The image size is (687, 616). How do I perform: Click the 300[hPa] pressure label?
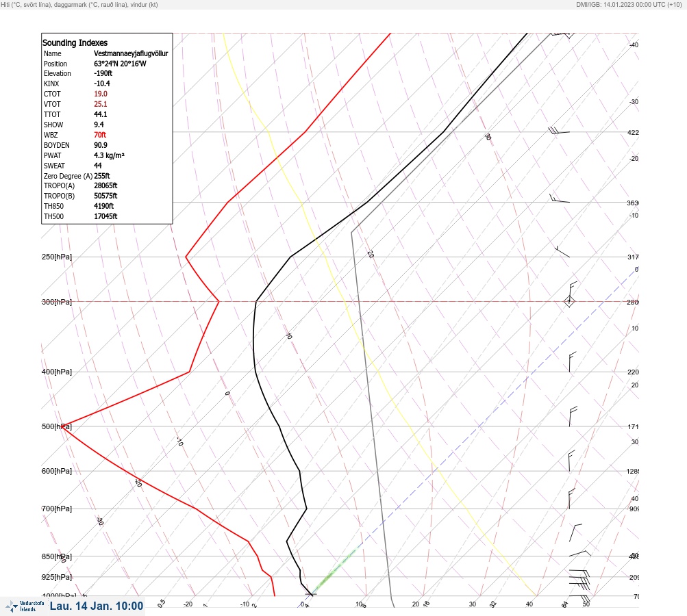57,302
